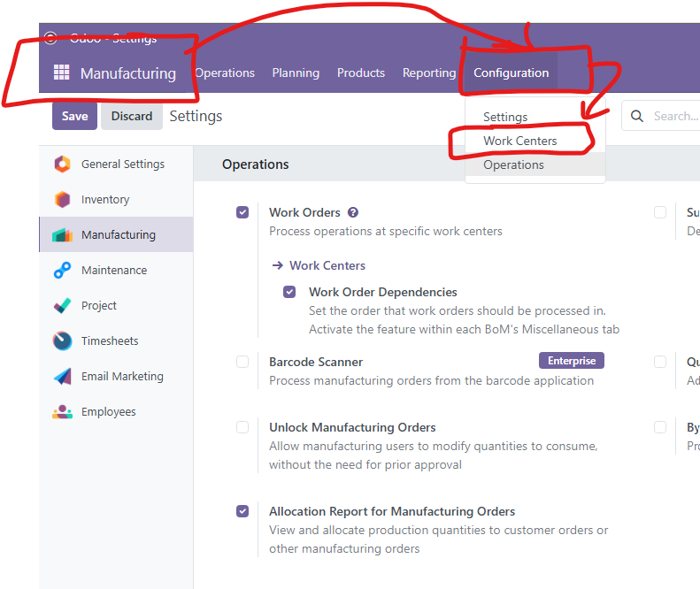Choose Operations in the Configuration dropdown
Viewport: 700px width, 589px height.
[513, 164]
